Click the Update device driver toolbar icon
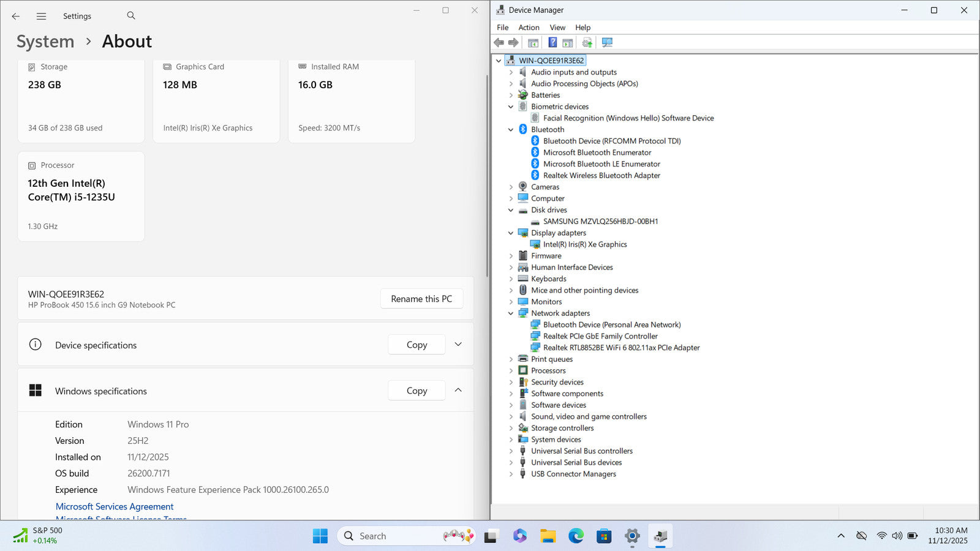This screenshot has height=551, width=980. pos(587,42)
